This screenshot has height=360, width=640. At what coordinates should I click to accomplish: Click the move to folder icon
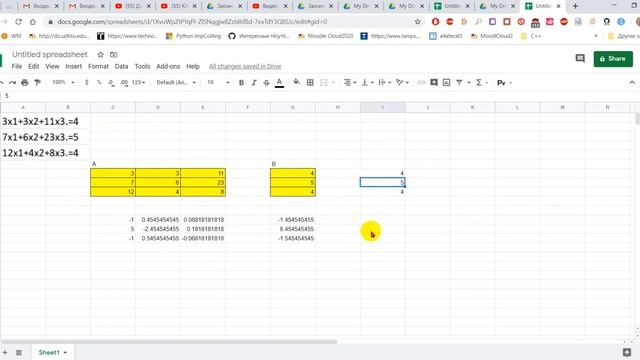coord(113,54)
